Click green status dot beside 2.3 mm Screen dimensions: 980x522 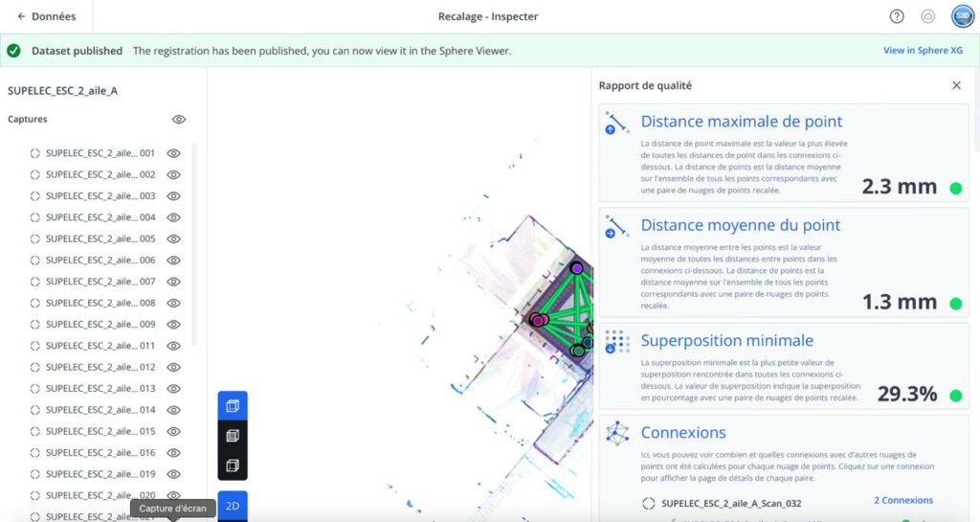click(956, 188)
